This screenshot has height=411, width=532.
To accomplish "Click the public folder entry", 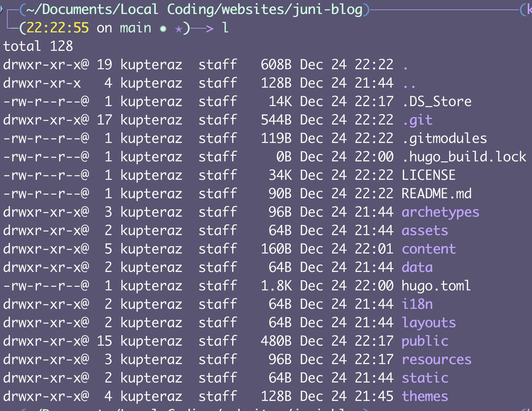I will (x=425, y=341).
